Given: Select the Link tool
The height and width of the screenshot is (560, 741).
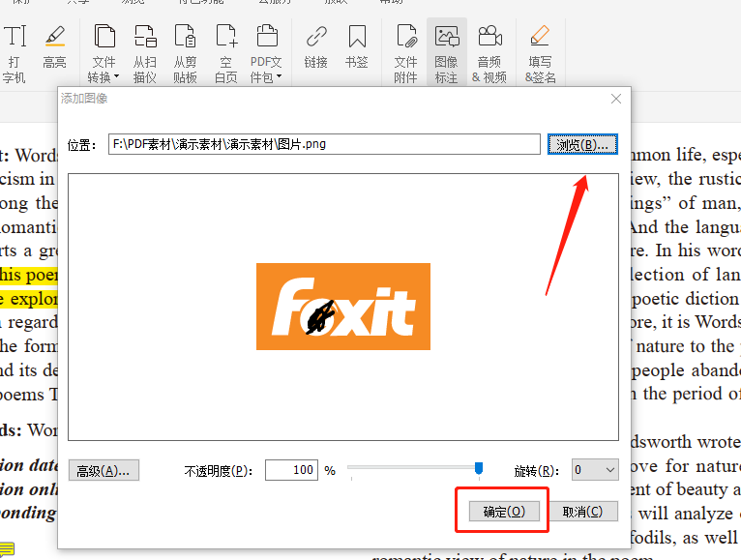Looking at the screenshot, I should click(316, 47).
